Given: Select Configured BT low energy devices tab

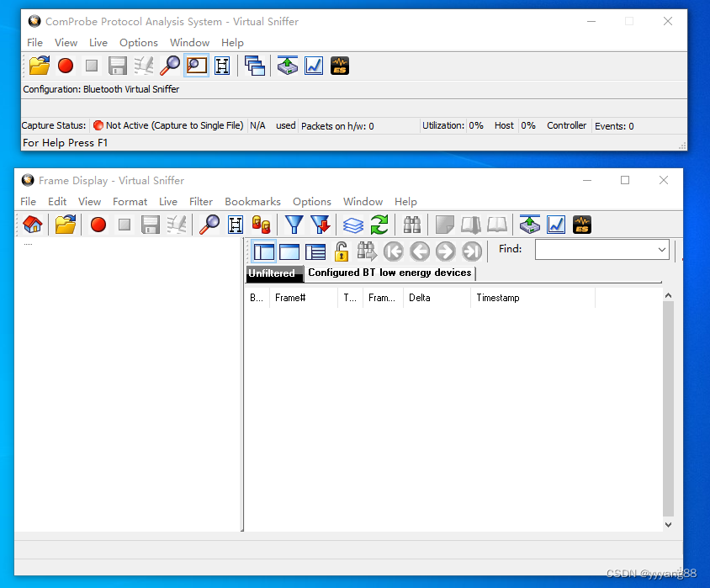Looking at the screenshot, I should click(x=389, y=273).
